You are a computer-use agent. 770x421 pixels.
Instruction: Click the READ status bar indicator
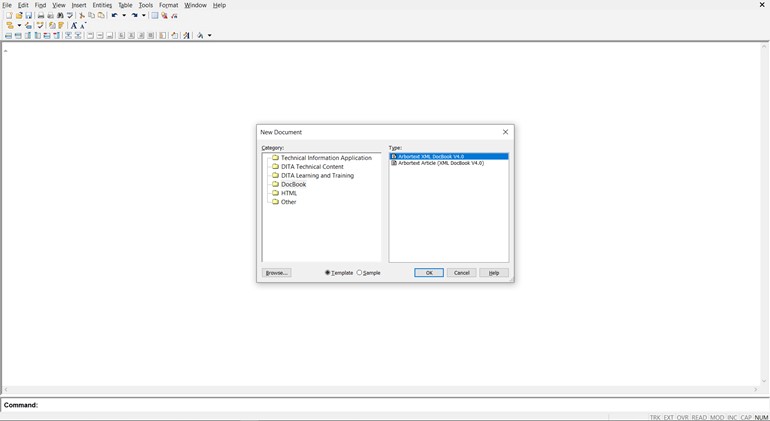699,417
